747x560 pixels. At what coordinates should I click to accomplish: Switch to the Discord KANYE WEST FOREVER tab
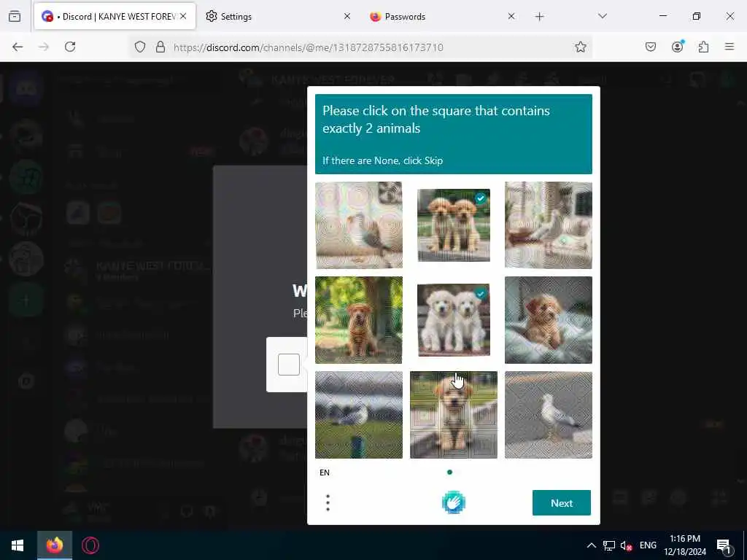tap(115, 16)
